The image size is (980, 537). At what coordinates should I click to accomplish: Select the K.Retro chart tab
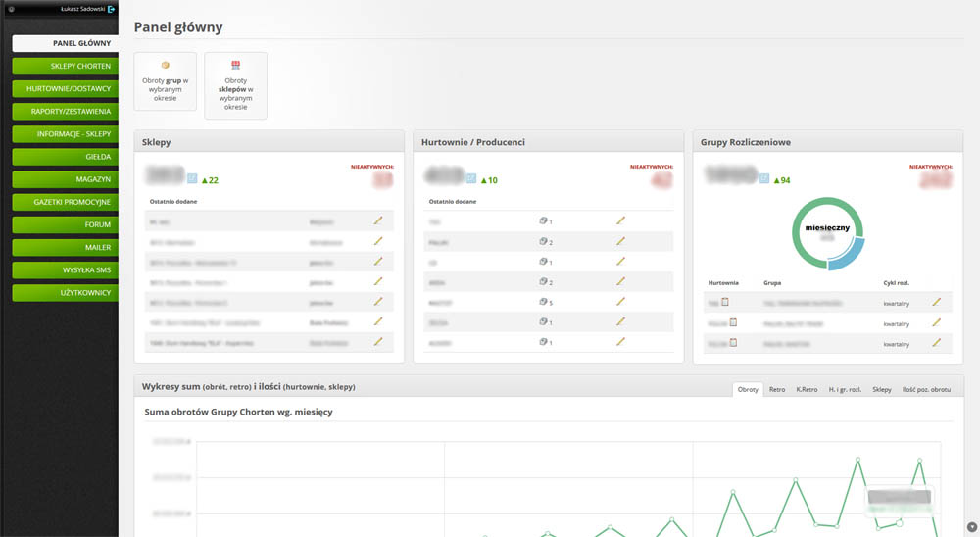pyautogui.click(x=807, y=389)
